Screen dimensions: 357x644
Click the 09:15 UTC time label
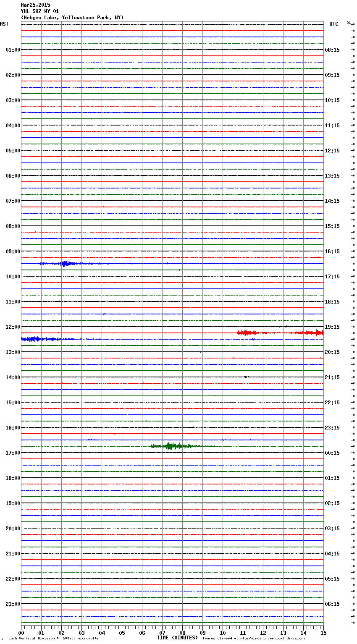[332, 75]
